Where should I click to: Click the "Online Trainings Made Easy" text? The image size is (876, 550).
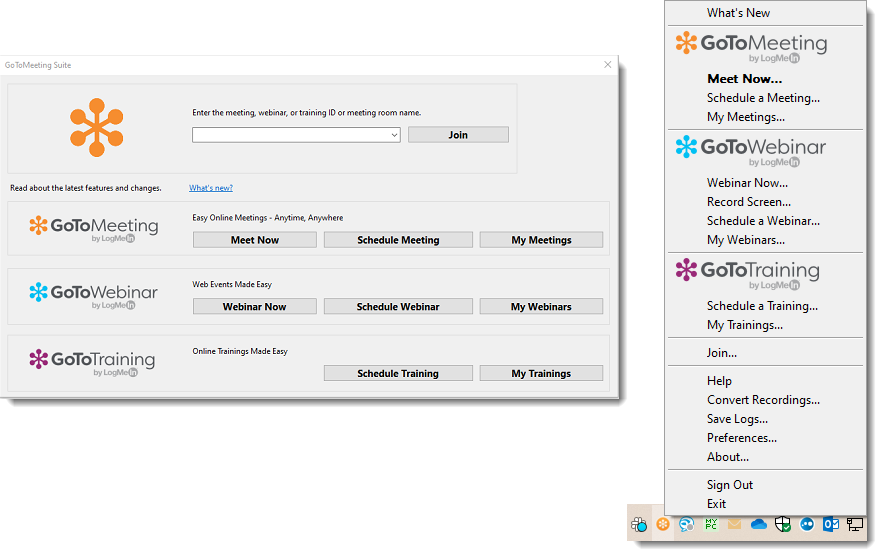(x=240, y=351)
